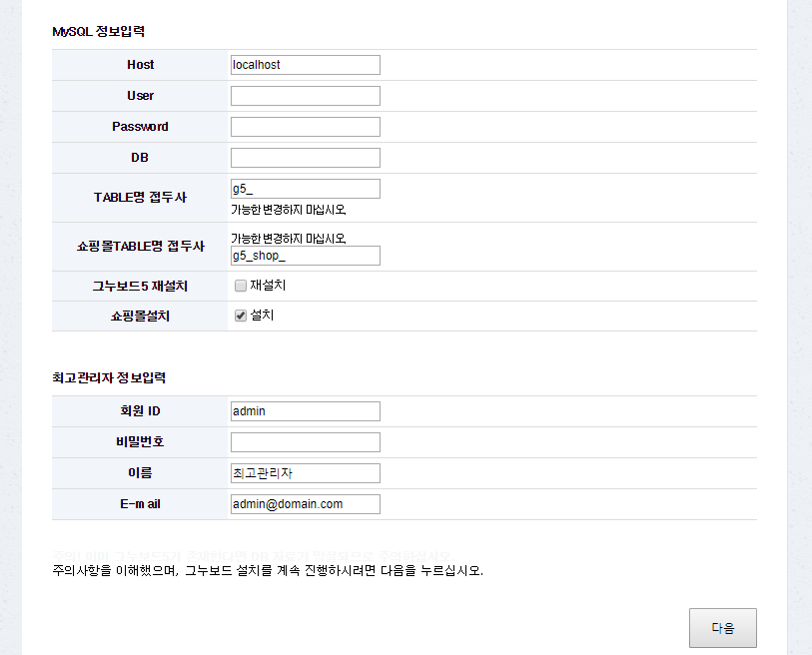Click the 쇼핑몰TABLE명 접두사 row label
812x655 pixels.
(x=140, y=247)
